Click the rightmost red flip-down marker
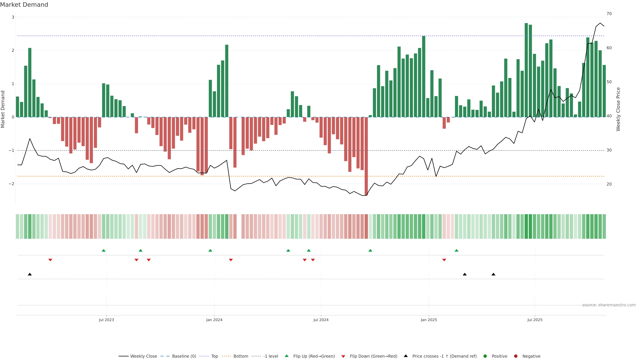This screenshot has width=644, height=362. pyautogui.click(x=444, y=260)
